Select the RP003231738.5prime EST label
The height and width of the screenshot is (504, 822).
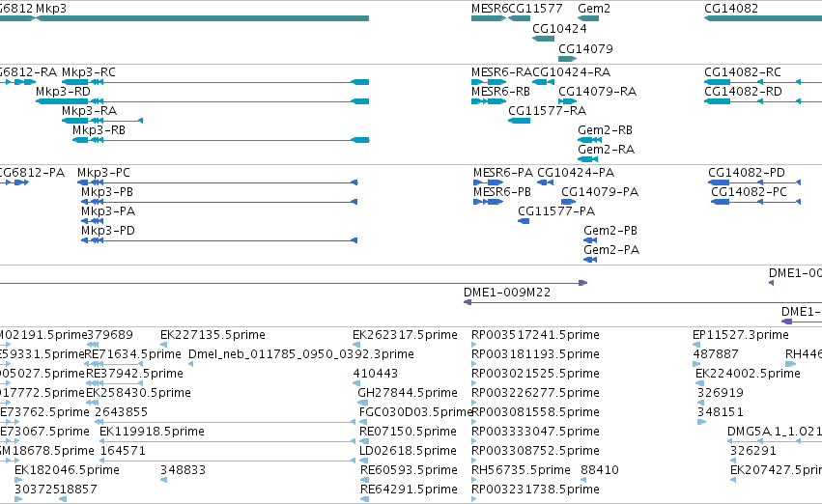tap(535, 490)
